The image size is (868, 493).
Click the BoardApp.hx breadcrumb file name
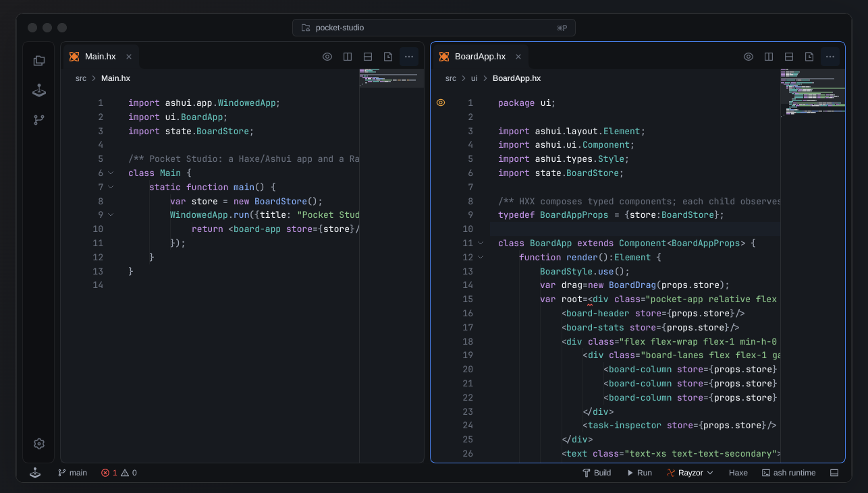tap(516, 78)
